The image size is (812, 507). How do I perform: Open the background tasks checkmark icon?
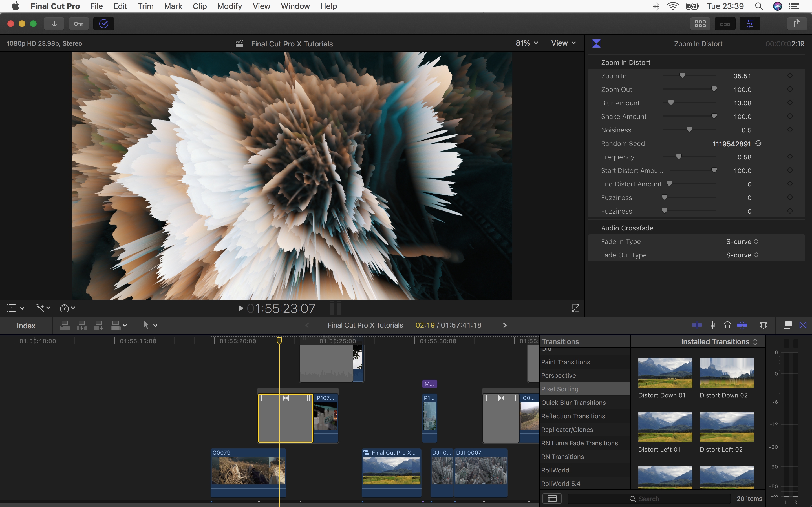click(104, 23)
